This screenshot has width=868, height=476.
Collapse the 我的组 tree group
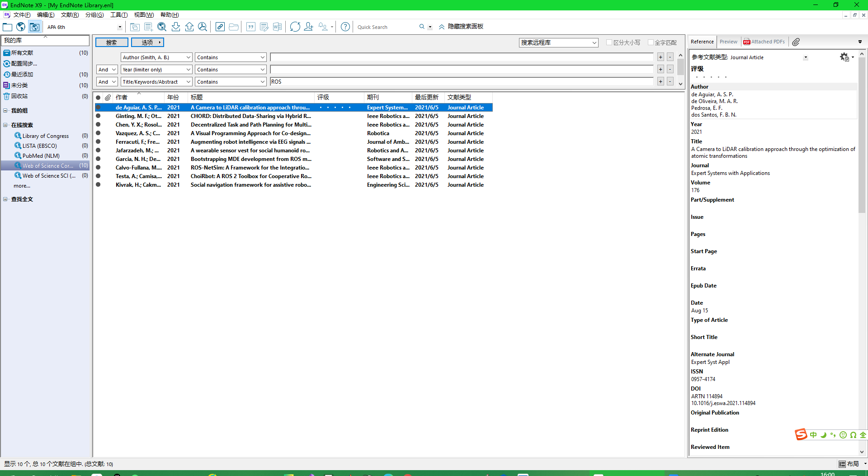5,111
